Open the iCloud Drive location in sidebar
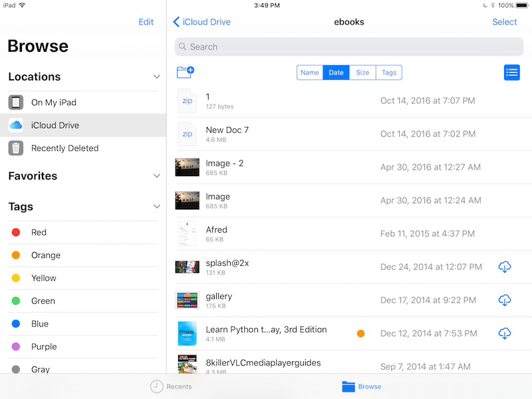 coord(55,125)
